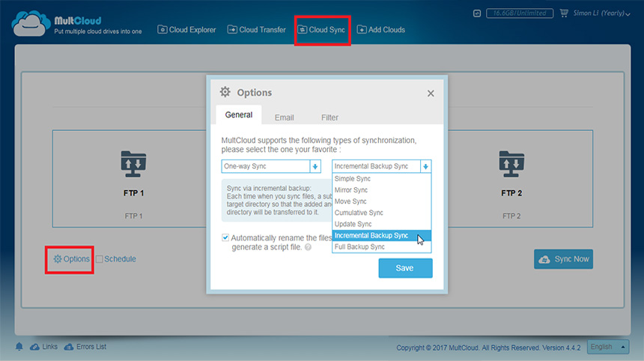Click the MultCloud cloud logo
This screenshot has width=644, height=361.
coord(31,24)
